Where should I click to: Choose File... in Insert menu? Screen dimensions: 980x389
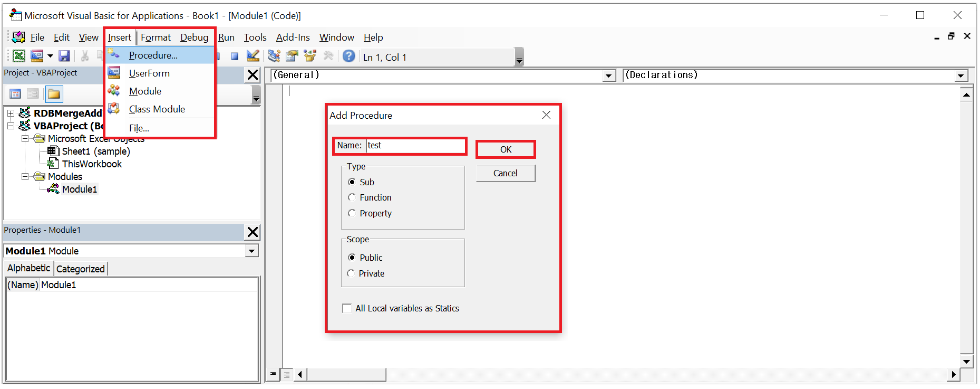tap(160, 128)
